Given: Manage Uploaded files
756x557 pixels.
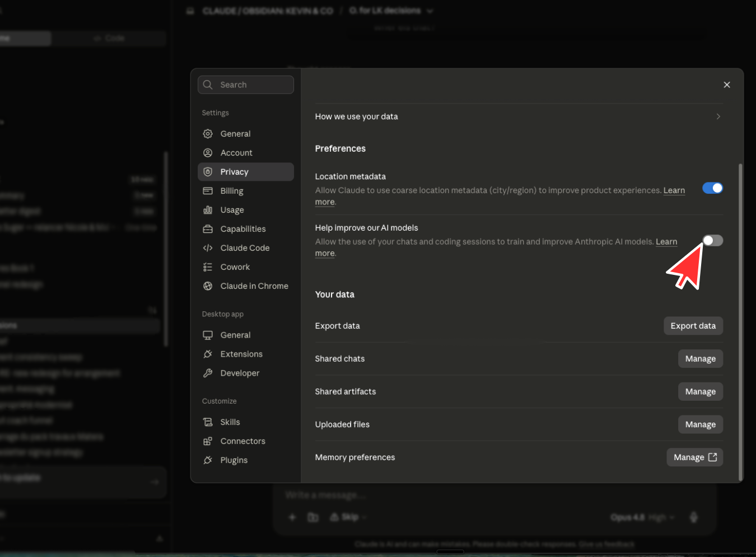Looking at the screenshot, I should (x=700, y=424).
